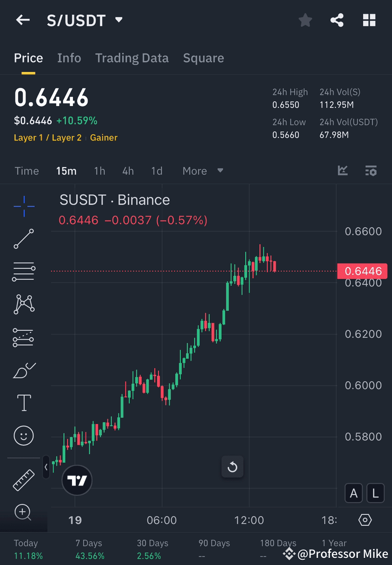This screenshot has height=565, width=392.
Task: Open the XABCD pattern tool
Action: pyautogui.click(x=24, y=304)
